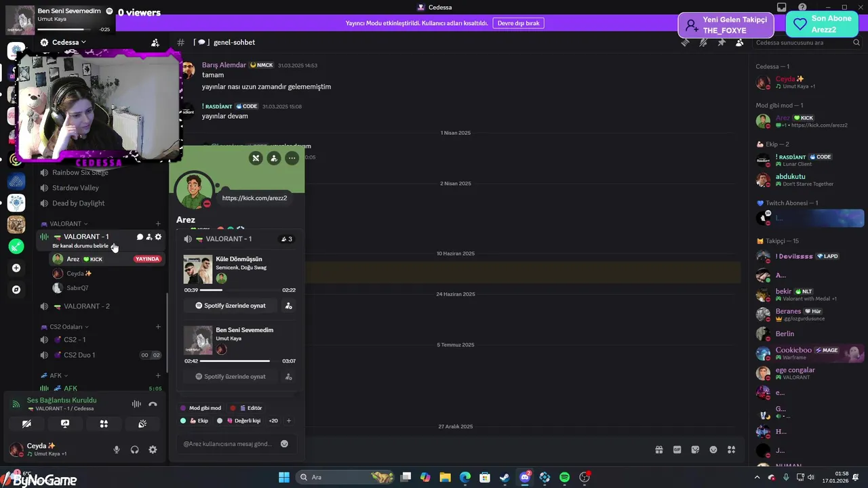Join CS2 - 1 voice channel

point(100,340)
